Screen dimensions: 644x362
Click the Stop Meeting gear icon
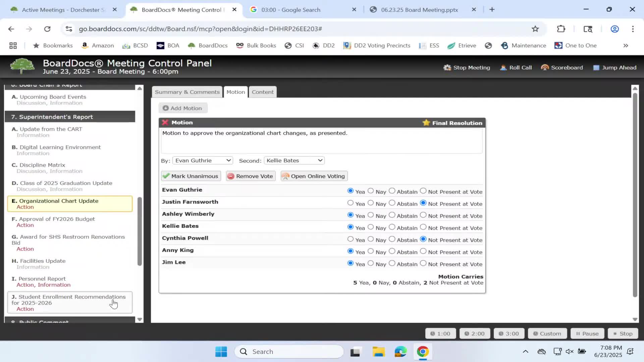447,67
